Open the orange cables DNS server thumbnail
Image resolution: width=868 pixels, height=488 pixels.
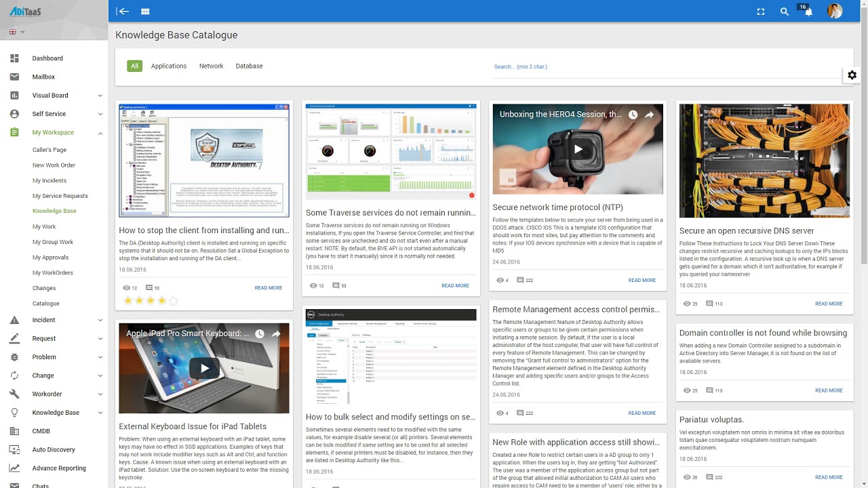tap(764, 161)
